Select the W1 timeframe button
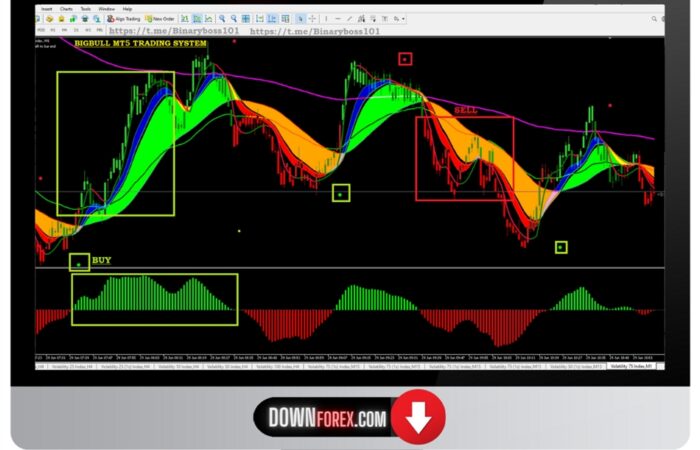 pyautogui.click(x=88, y=30)
